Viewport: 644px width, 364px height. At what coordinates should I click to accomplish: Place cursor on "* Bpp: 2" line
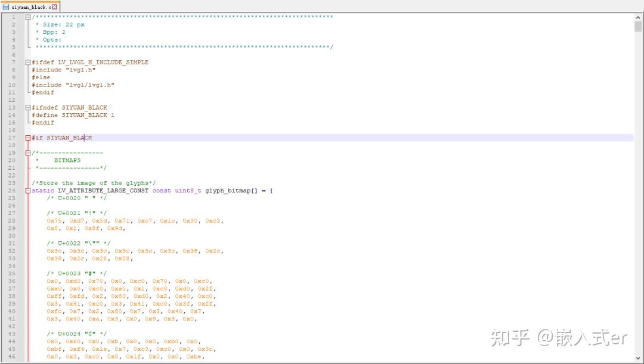51,32
